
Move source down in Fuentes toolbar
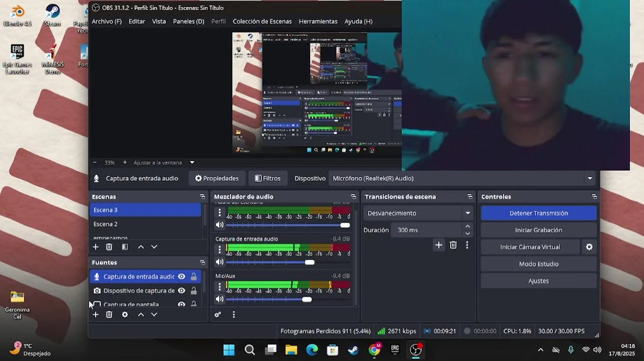pos(154,314)
